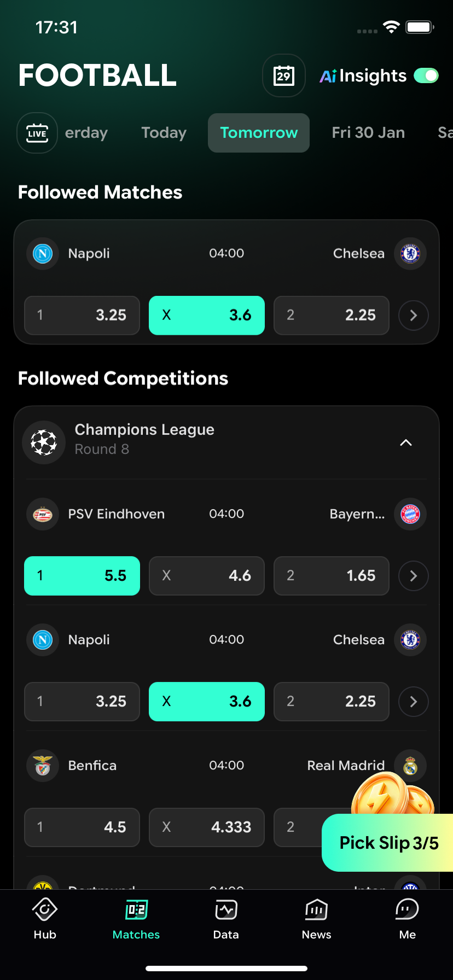
Task: Open the News section icon
Action: pyautogui.click(x=316, y=910)
